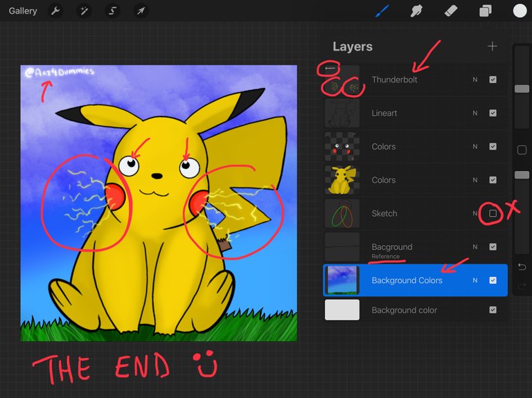
Task: Select the Thunderbolt layer name
Action: [x=394, y=80]
